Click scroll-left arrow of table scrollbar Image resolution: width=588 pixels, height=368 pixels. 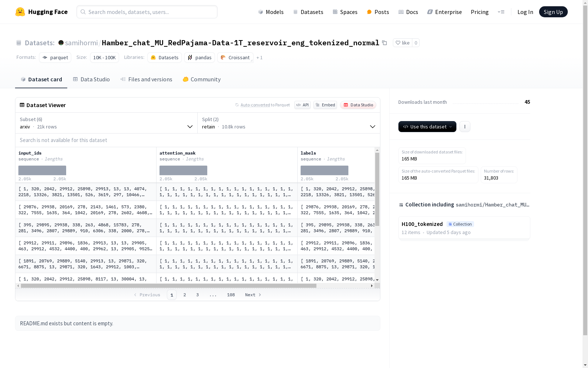coord(18,286)
